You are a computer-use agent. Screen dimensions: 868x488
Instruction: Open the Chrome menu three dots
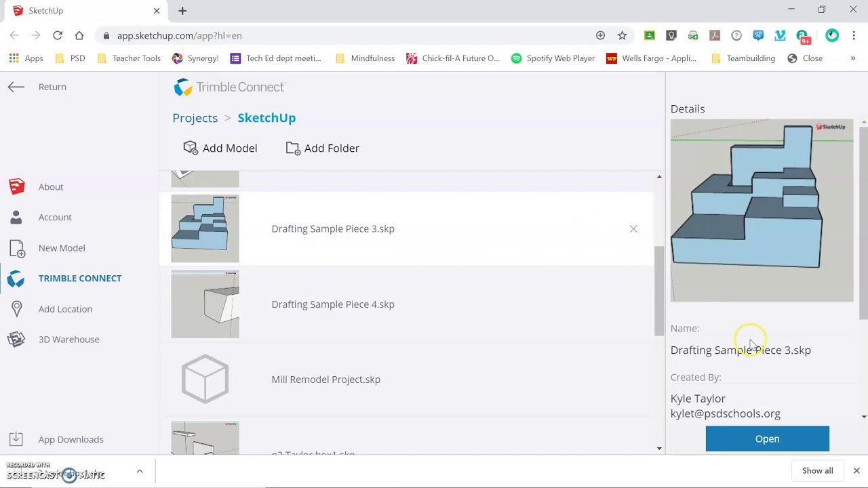click(853, 35)
